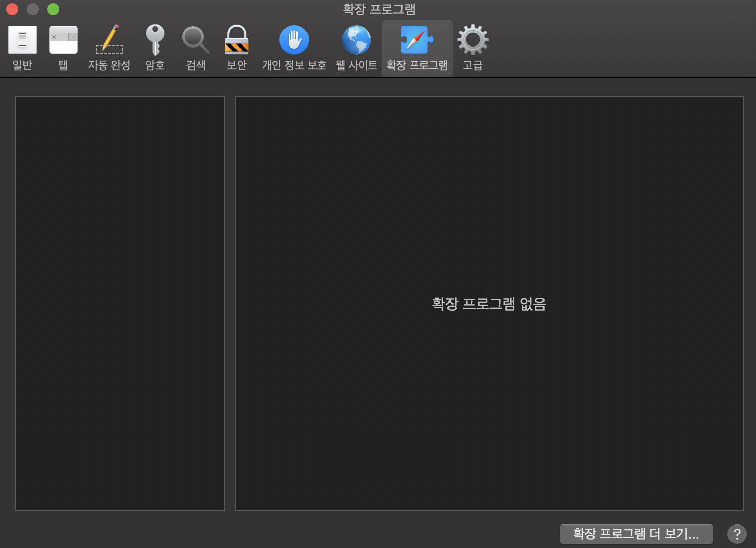
Task: Click the extension details pane on the right
Action: coord(489,204)
